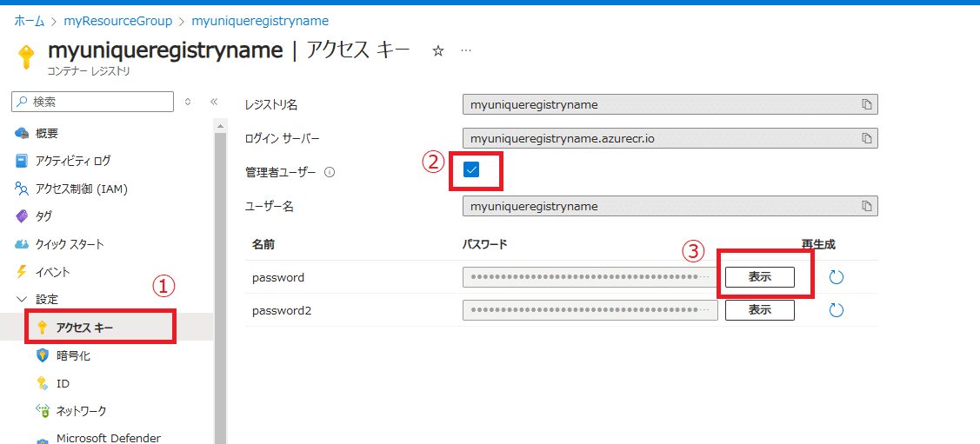Click the 名前 column header
Screen dimensions: 980x444
(263, 243)
